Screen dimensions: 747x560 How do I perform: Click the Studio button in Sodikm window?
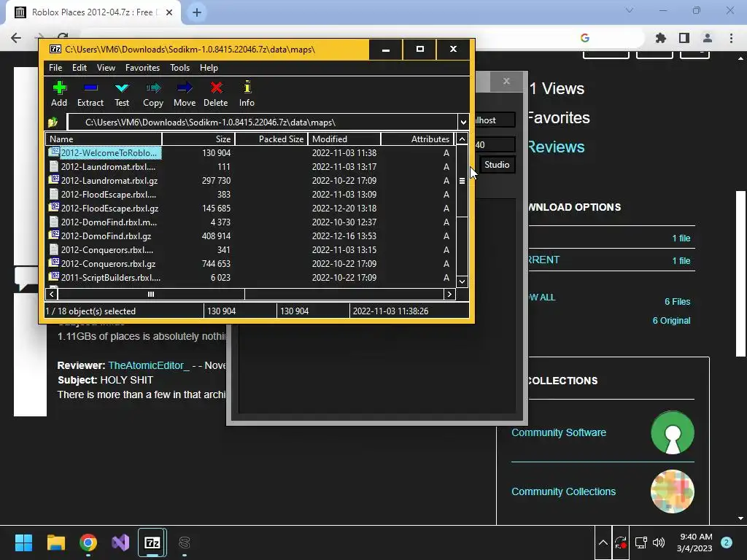497,165
